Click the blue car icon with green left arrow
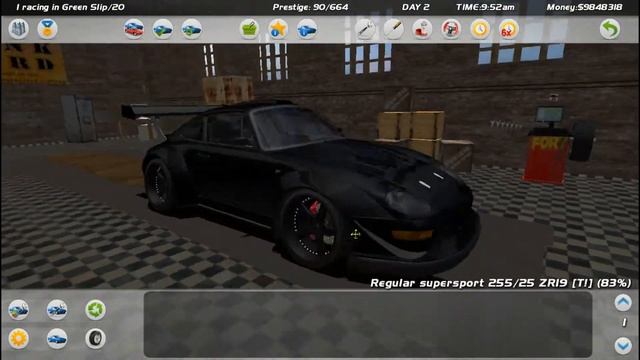 tap(162, 29)
